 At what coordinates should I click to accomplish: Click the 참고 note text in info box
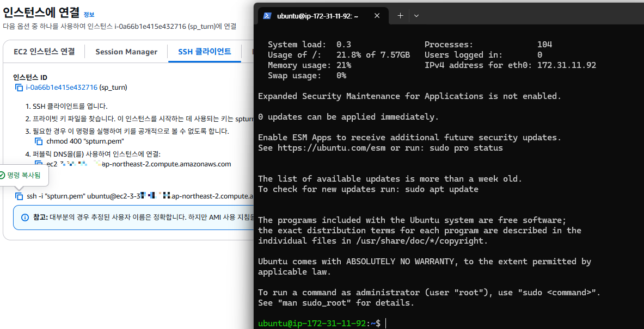click(x=144, y=218)
